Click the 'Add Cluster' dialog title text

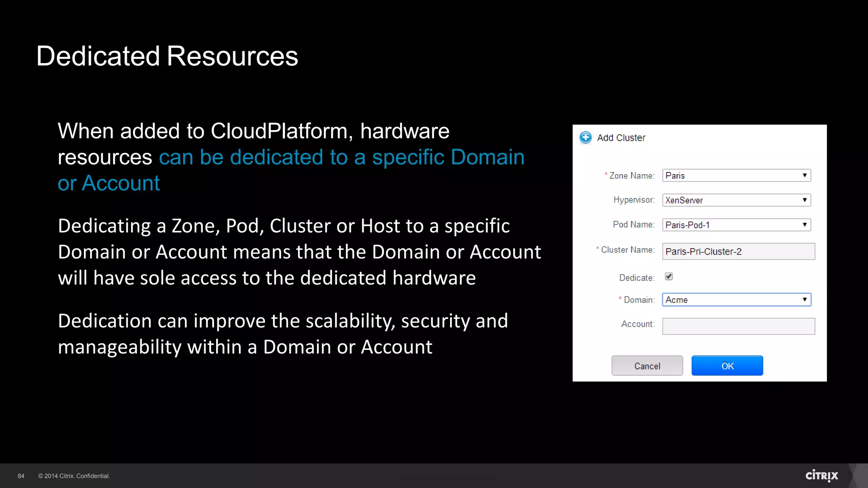pos(621,138)
